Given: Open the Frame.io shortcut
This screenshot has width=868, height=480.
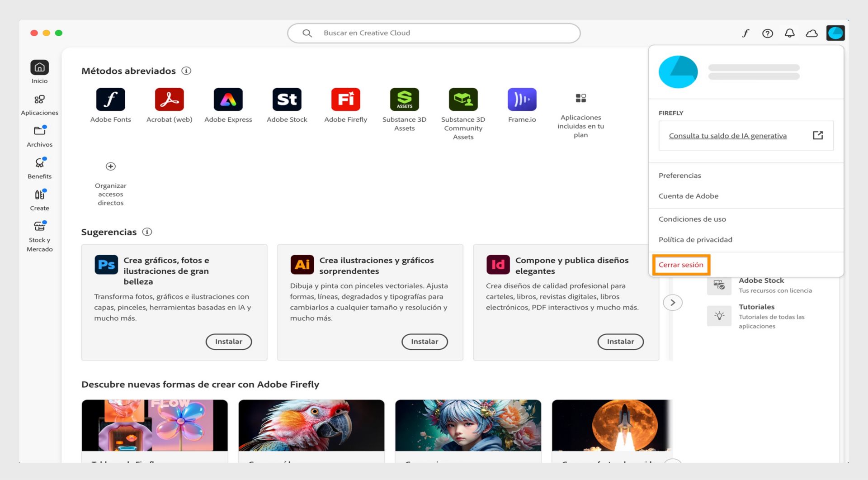Looking at the screenshot, I should [522, 100].
